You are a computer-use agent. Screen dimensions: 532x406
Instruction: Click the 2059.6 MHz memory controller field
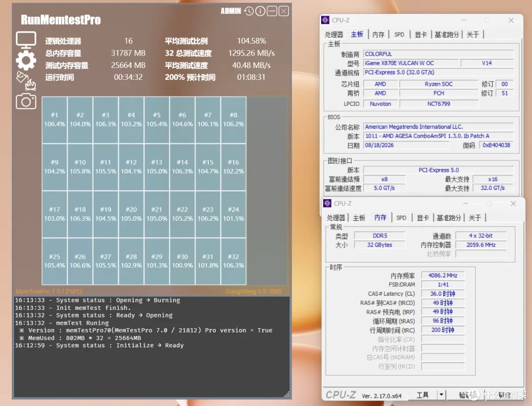click(481, 245)
